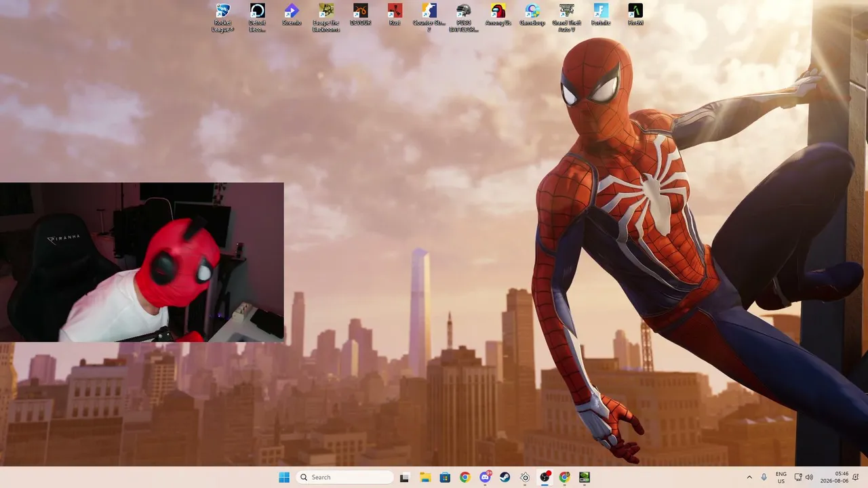Open Task View from the taskbar
The image size is (868, 488).
[404, 477]
